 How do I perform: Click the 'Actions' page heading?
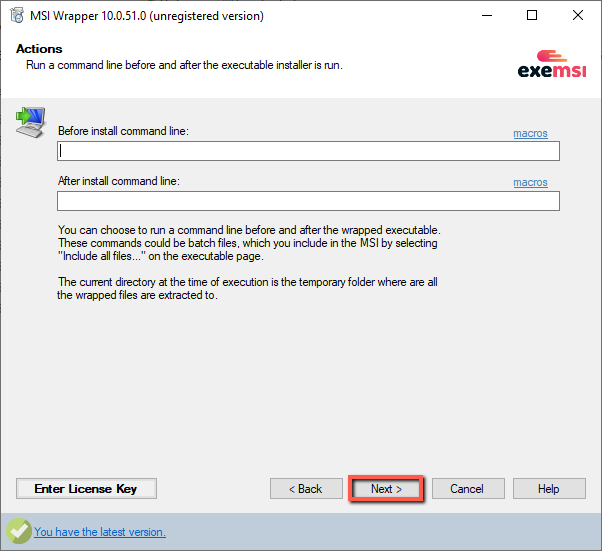pos(39,49)
